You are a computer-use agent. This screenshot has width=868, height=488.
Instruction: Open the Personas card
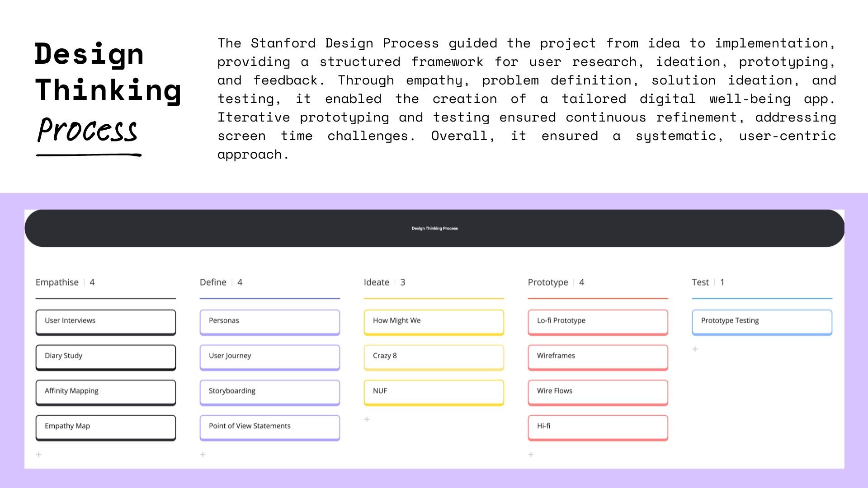pos(270,321)
